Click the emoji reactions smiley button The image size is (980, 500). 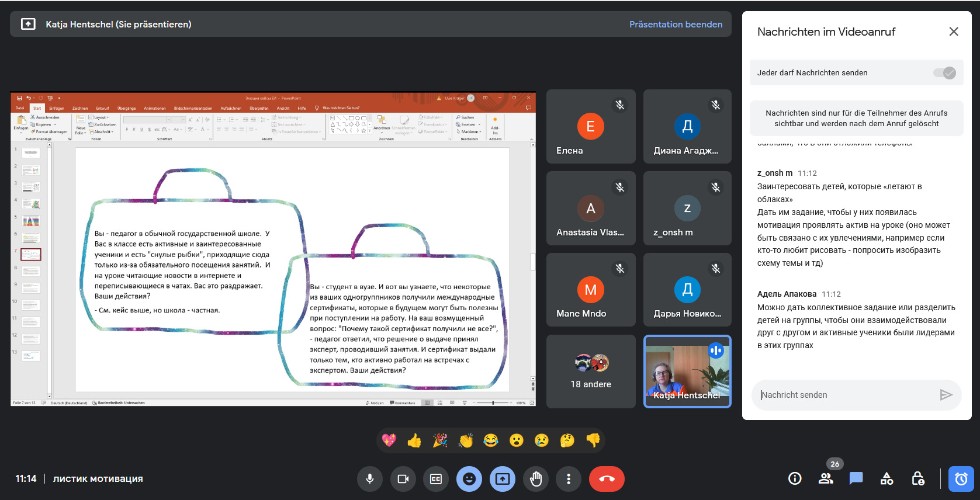469,479
